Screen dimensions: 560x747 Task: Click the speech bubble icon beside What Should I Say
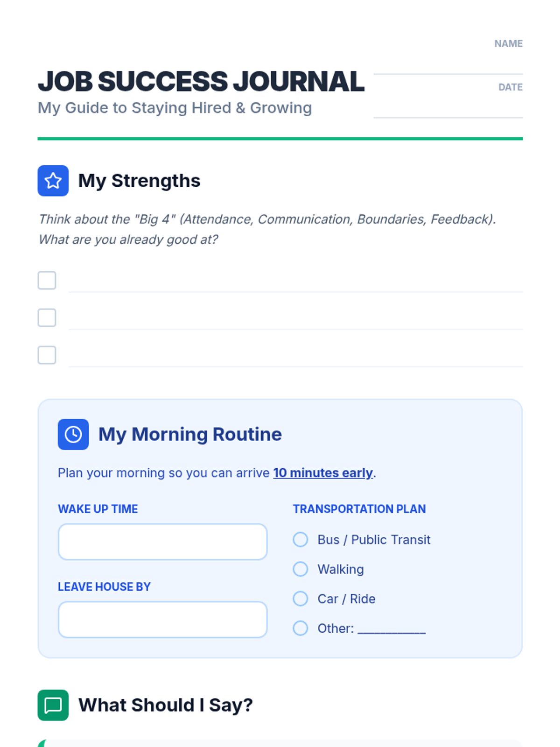(x=53, y=705)
